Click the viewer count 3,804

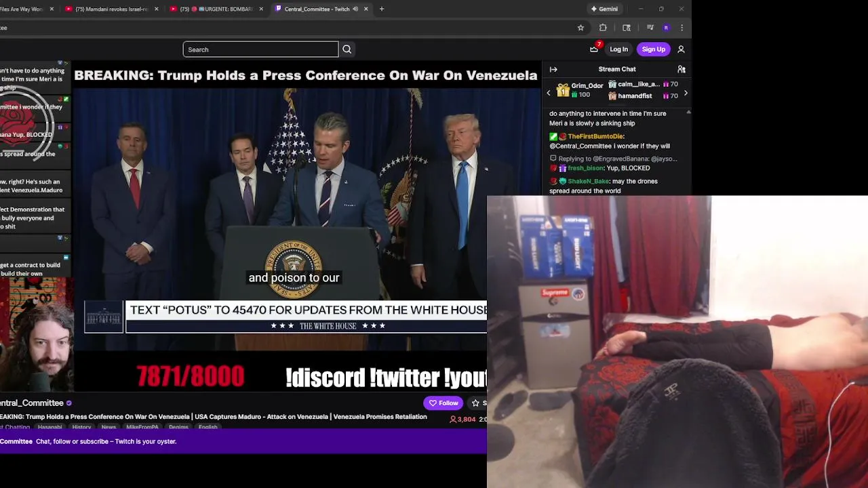click(x=462, y=420)
